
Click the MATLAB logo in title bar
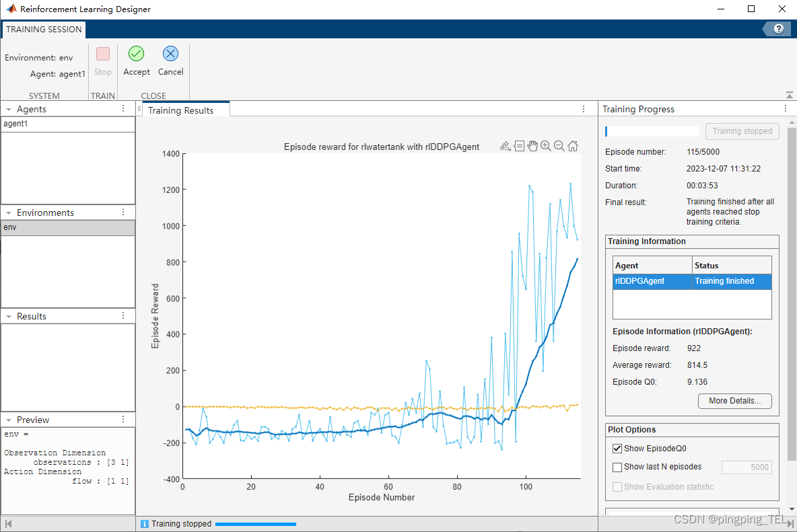tap(11, 9)
